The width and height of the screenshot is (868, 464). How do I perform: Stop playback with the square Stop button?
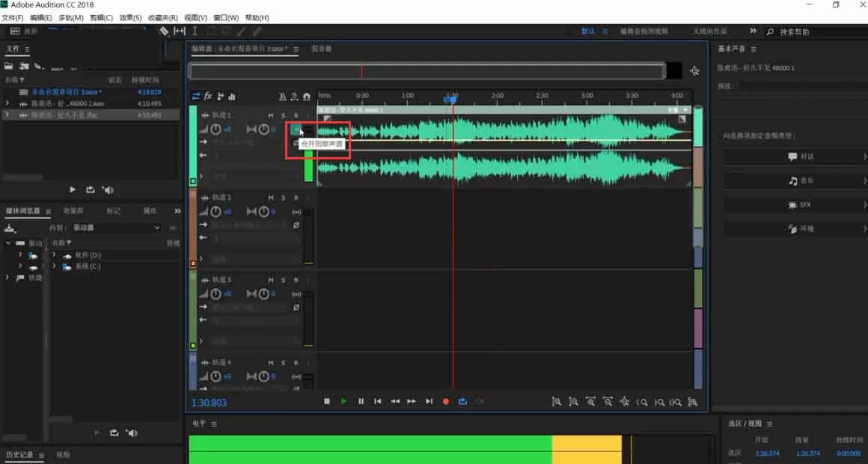tap(326, 401)
